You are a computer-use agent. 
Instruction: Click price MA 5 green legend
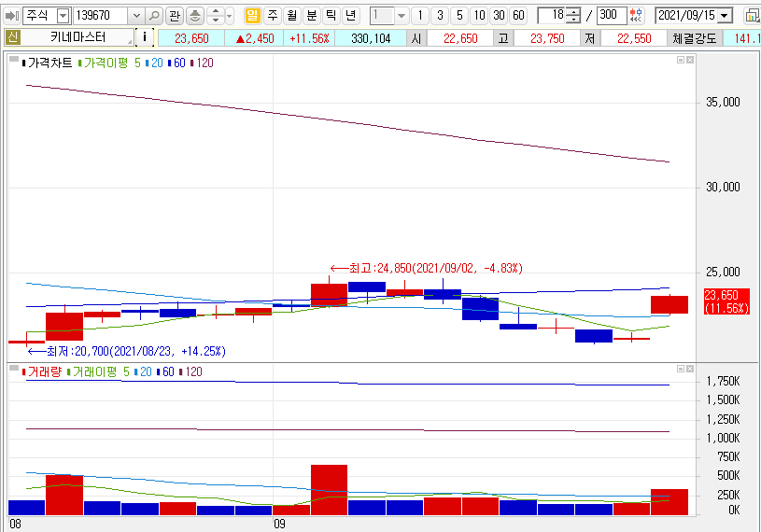click(x=138, y=63)
